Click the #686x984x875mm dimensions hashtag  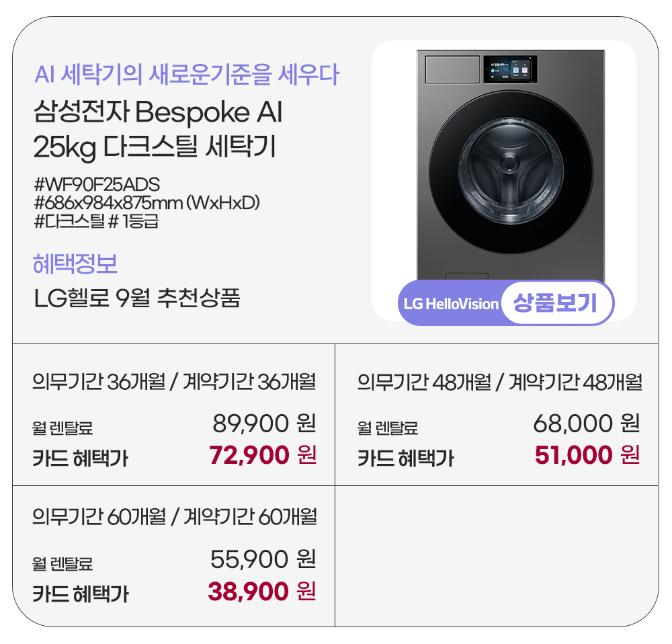[146, 202]
